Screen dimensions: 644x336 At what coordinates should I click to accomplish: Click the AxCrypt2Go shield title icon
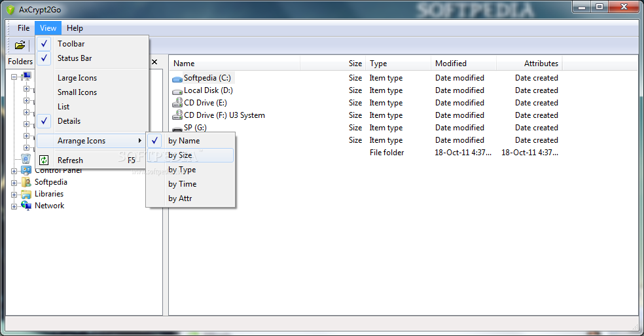coord(11,9)
